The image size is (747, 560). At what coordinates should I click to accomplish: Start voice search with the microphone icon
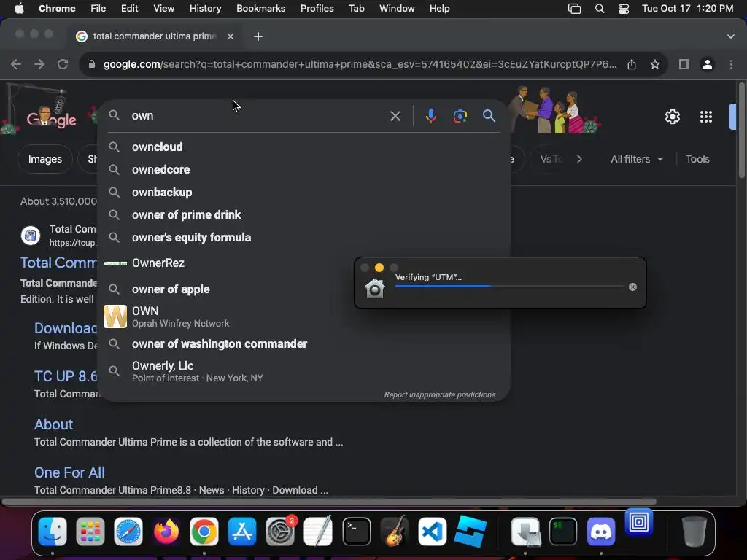[430, 116]
